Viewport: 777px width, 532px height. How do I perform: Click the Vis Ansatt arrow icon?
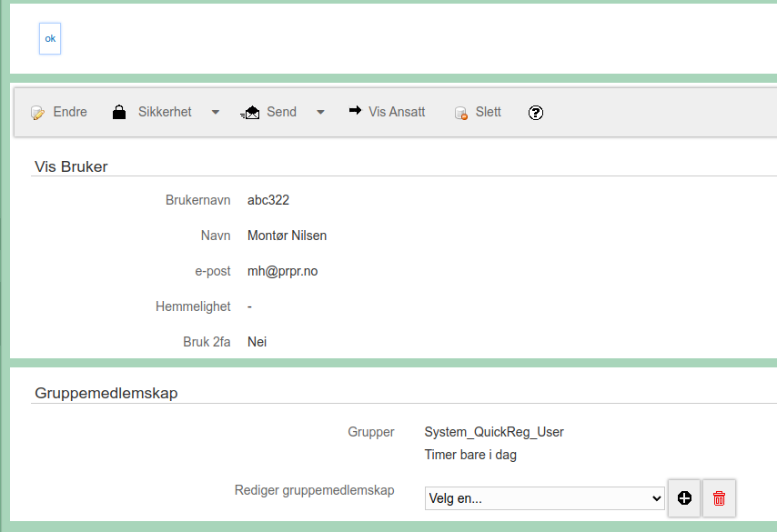tap(355, 110)
